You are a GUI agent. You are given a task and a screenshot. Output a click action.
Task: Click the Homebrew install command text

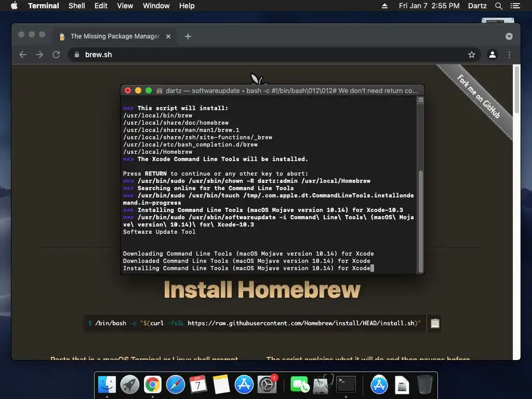pos(258,323)
